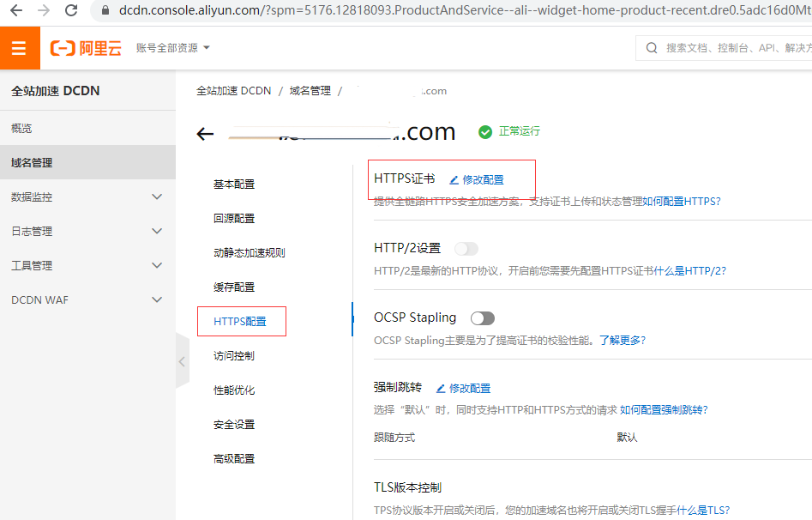Open 概览 in the sidebar
Screen dimensions: 812x520
[x=87, y=128]
